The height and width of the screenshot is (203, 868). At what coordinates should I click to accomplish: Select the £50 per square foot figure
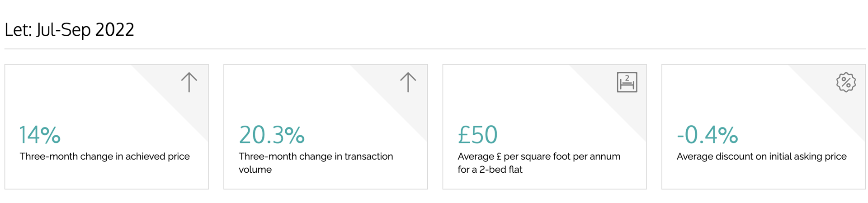click(x=477, y=135)
